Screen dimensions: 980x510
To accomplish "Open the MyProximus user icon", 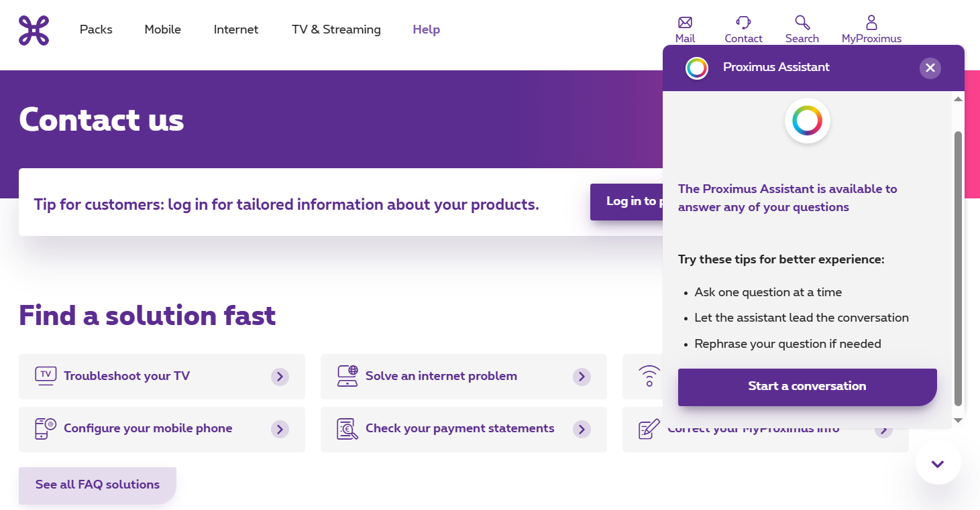I will tap(871, 23).
